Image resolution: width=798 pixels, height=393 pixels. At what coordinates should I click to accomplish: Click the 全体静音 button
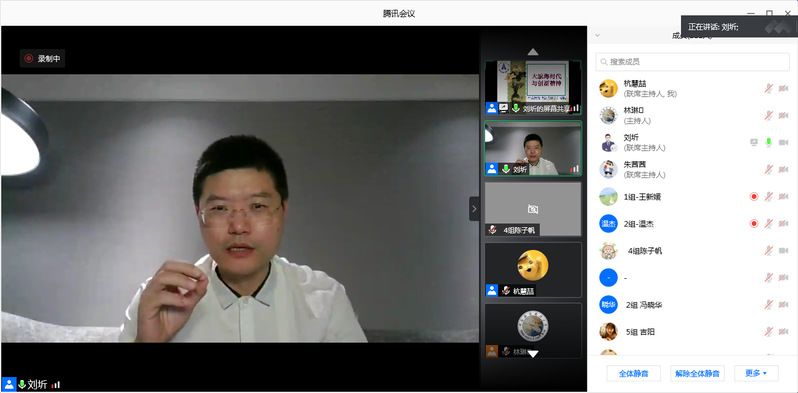[x=633, y=373]
